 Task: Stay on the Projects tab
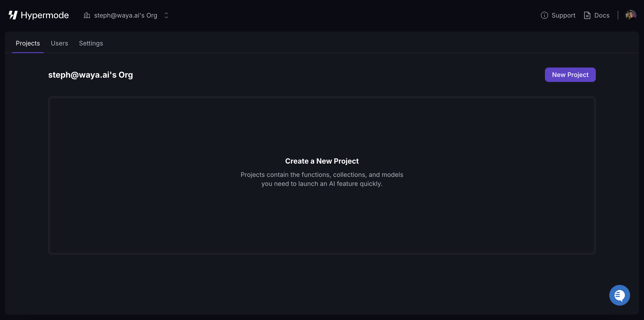(28, 43)
